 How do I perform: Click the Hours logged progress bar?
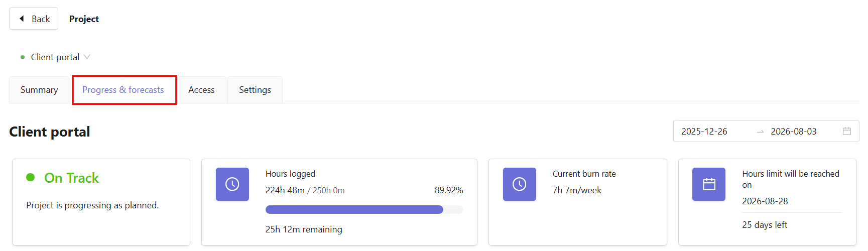click(x=364, y=210)
